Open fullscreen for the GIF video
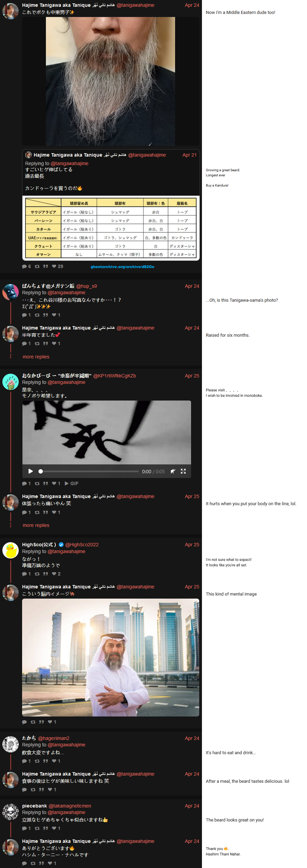Image resolution: width=307 pixels, height=868 pixels. pos(183,471)
